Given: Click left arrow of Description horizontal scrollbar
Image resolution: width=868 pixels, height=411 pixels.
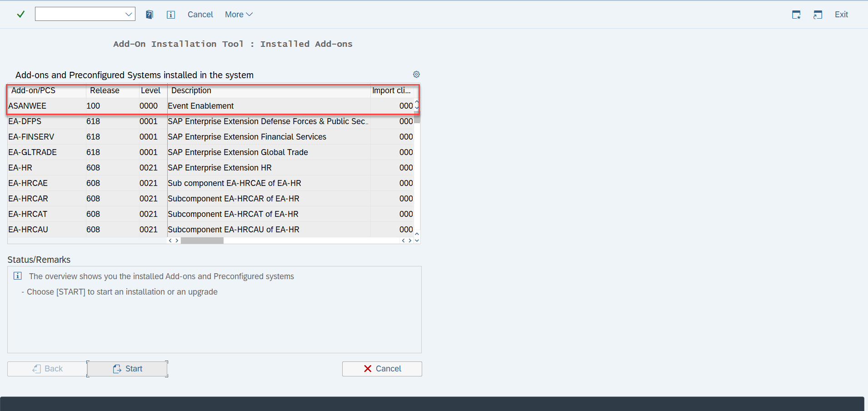Looking at the screenshot, I should [x=170, y=241].
